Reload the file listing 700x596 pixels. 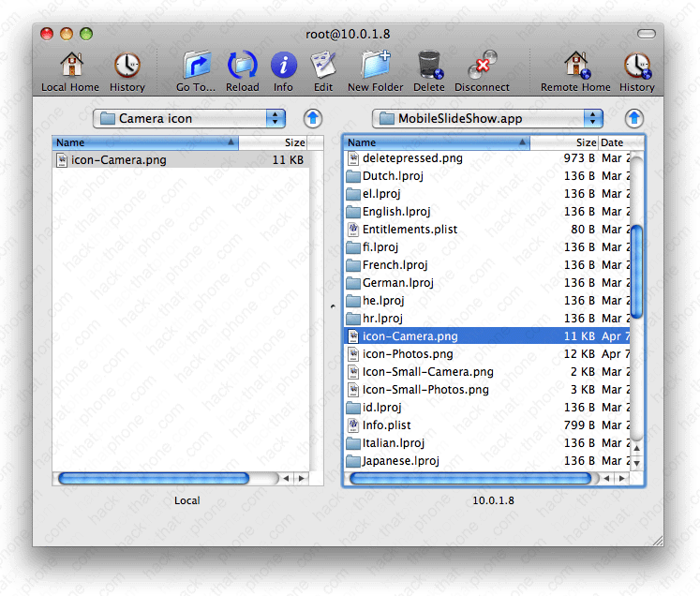point(243,66)
